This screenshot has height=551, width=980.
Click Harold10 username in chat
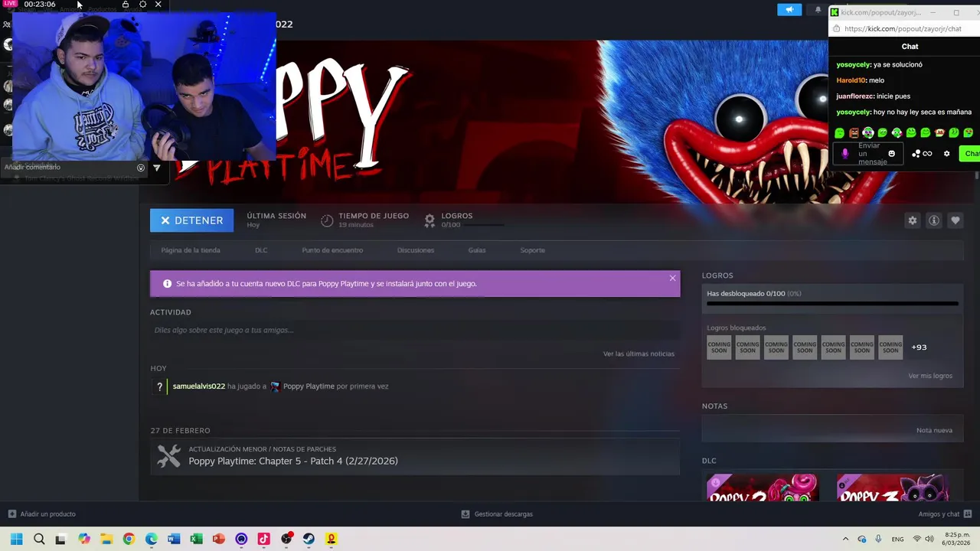click(x=851, y=80)
